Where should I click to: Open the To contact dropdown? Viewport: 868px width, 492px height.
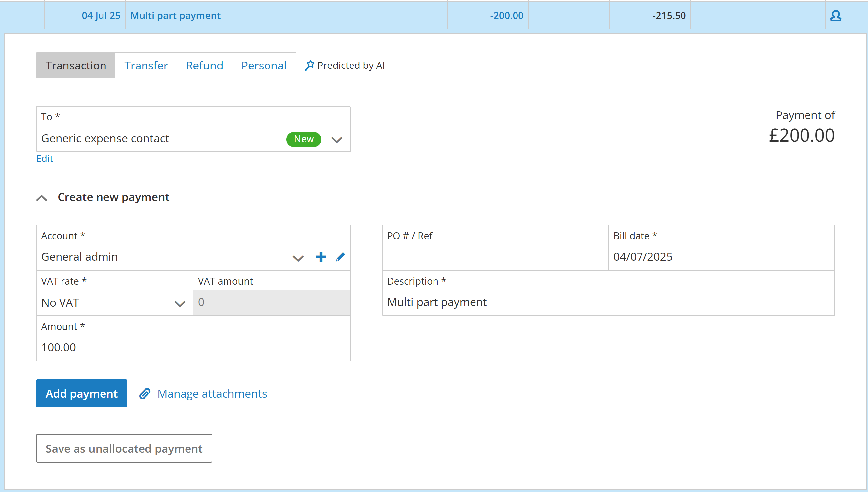point(337,140)
